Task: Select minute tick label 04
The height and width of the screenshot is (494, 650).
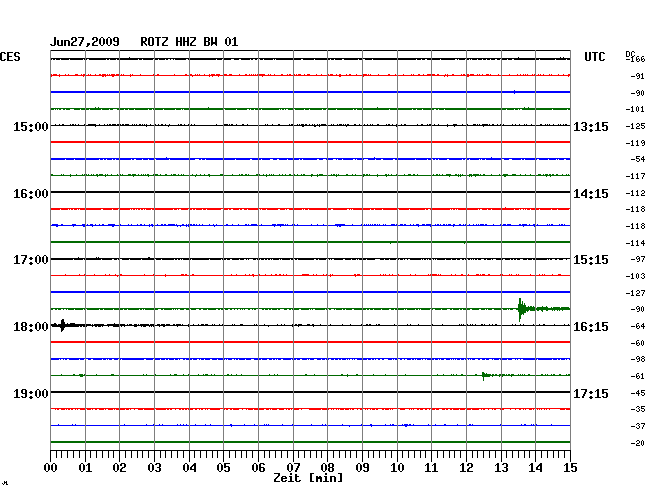Action: click(189, 467)
